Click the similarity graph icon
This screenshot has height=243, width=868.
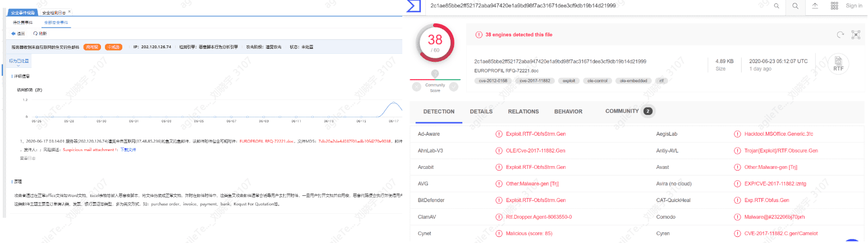[856, 35]
